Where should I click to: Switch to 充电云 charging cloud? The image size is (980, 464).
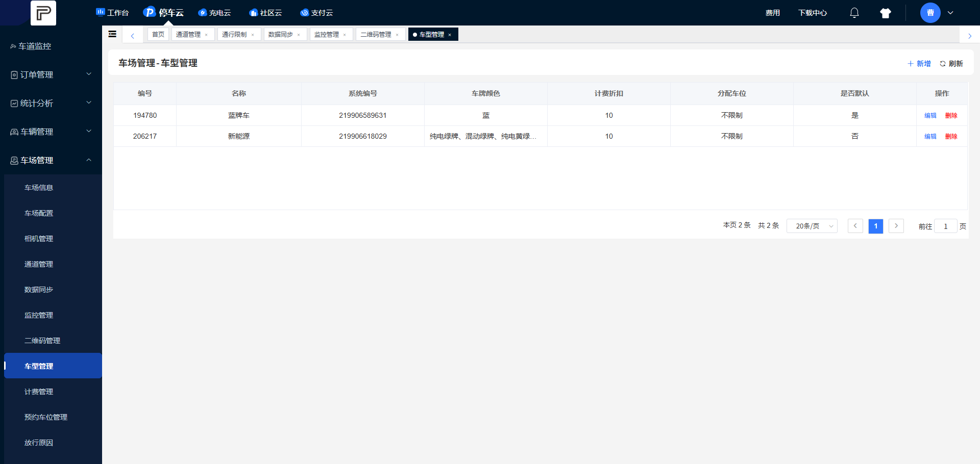pos(214,13)
